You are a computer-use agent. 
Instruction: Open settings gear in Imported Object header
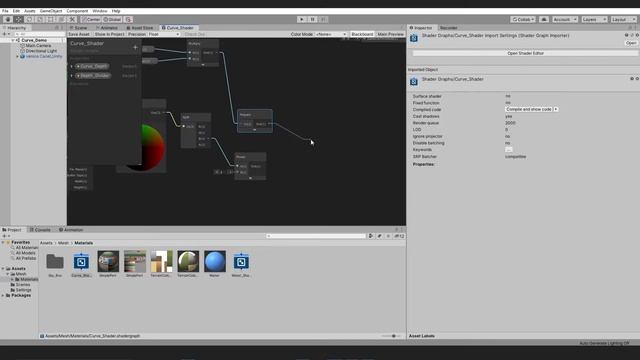click(637, 78)
